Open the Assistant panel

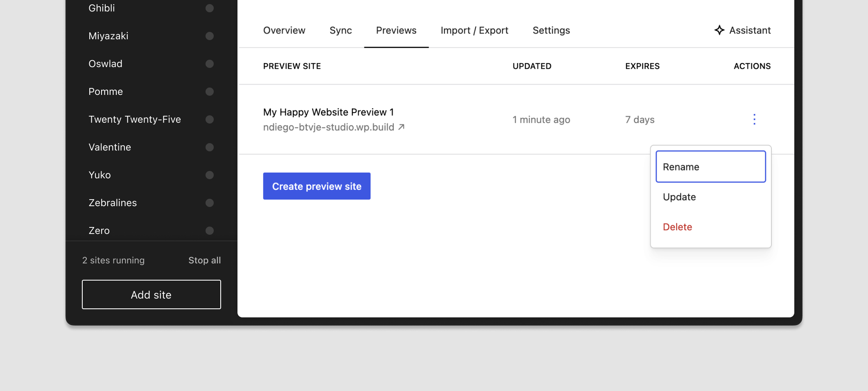742,30
